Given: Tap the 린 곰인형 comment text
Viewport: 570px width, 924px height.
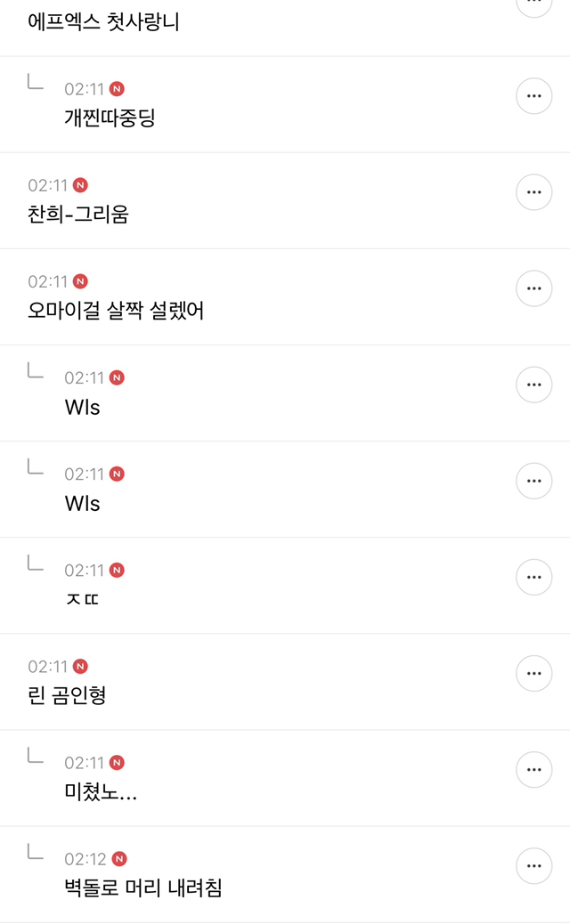Looking at the screenshot, I should tap(68, 695).
